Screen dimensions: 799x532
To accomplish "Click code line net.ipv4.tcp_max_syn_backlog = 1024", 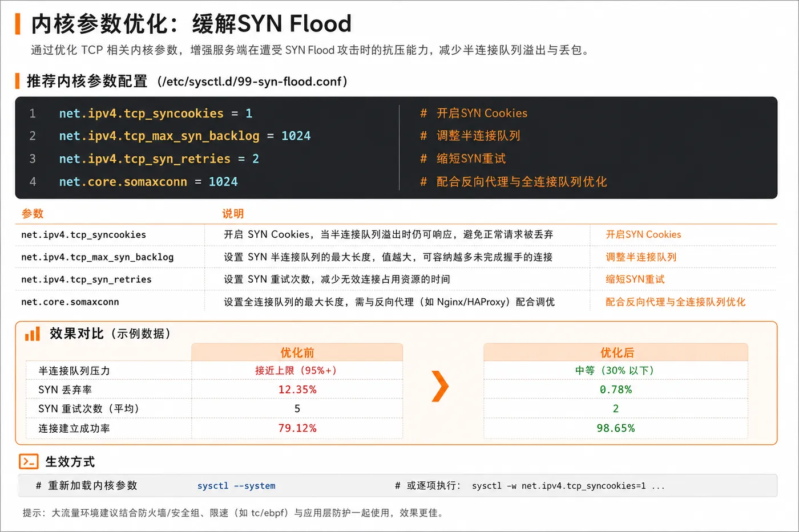I will point(185,136).
